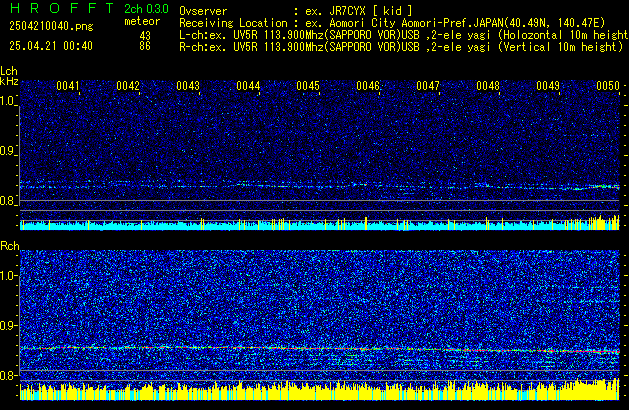629x410 pixels.
Task: Click the Rch 1.0 frequency label
Action: point(8,276)
